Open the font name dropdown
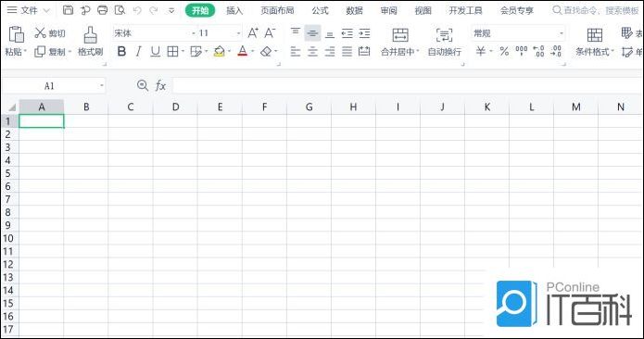The width and height of the screenshot is (644, 339). click(194, 33)
